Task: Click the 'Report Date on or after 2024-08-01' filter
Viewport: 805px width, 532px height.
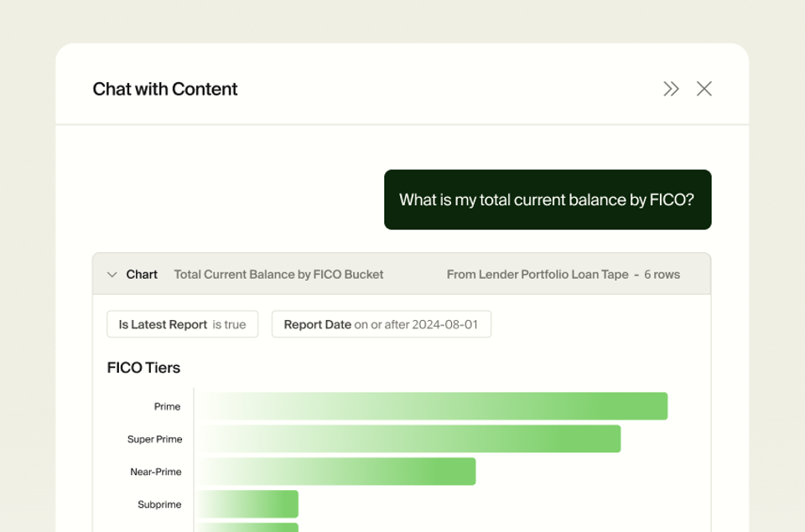Action: (382, 324)
